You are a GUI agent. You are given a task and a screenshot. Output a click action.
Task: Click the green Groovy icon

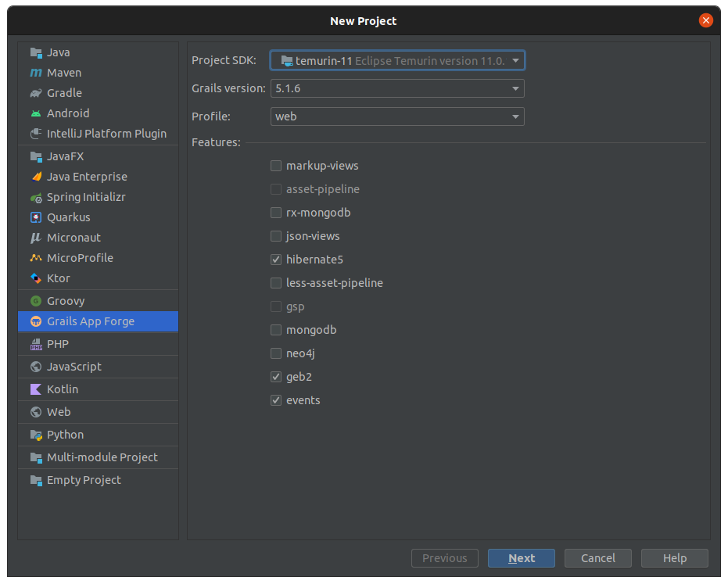[x=36, y=301]
